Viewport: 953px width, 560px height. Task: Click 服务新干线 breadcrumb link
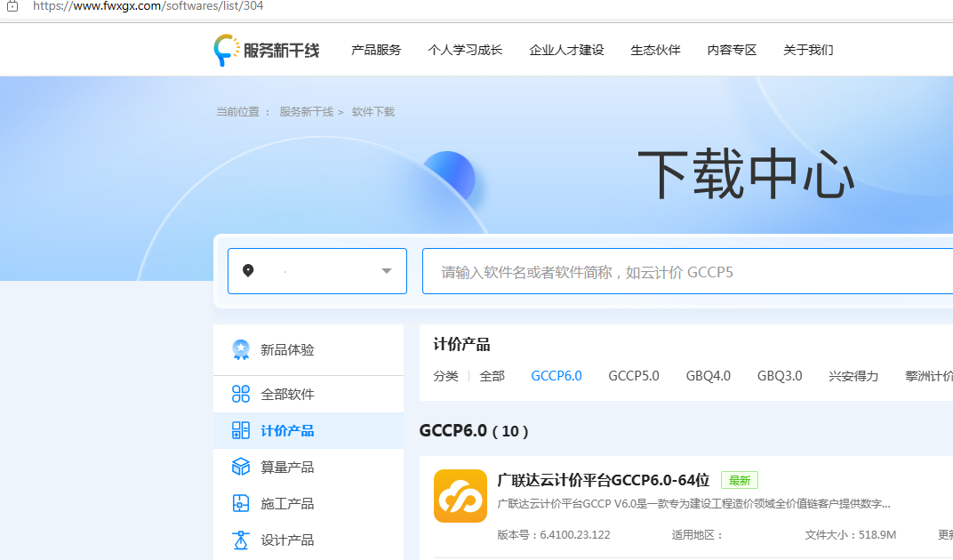point(307,112)
